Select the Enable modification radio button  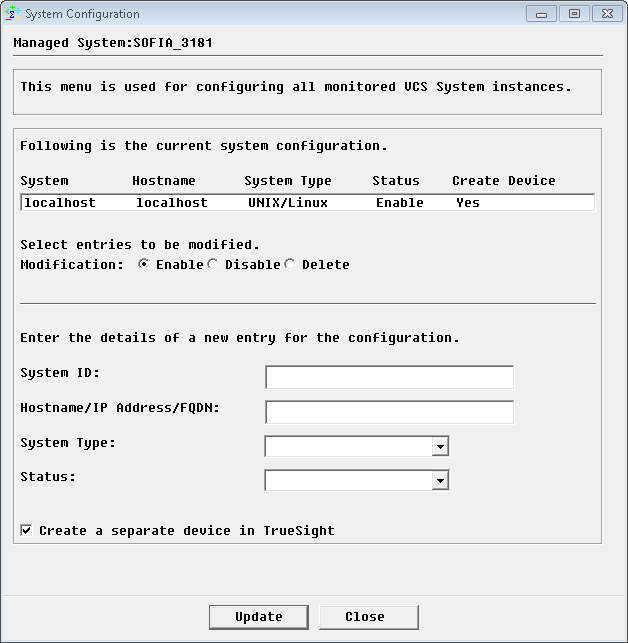(x=144, y=265)
